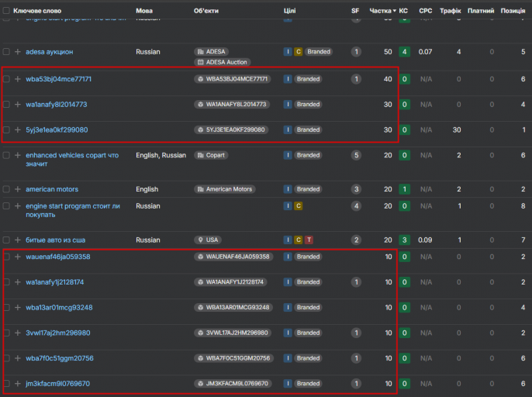Check the american motors row checkbox
The height and width of the screenshot is (397, 532).
pos(6,189)
